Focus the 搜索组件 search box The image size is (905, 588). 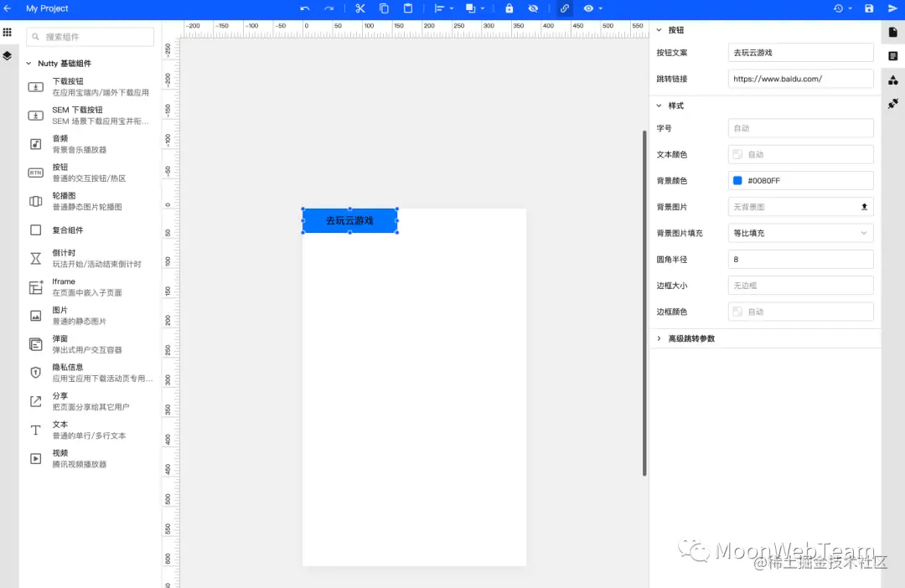[x=90, y=37]
